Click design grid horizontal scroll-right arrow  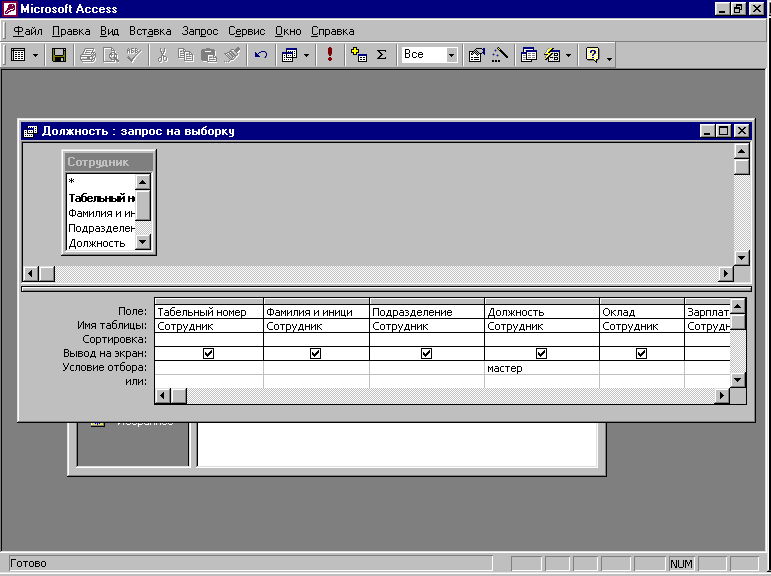point(722,395)
